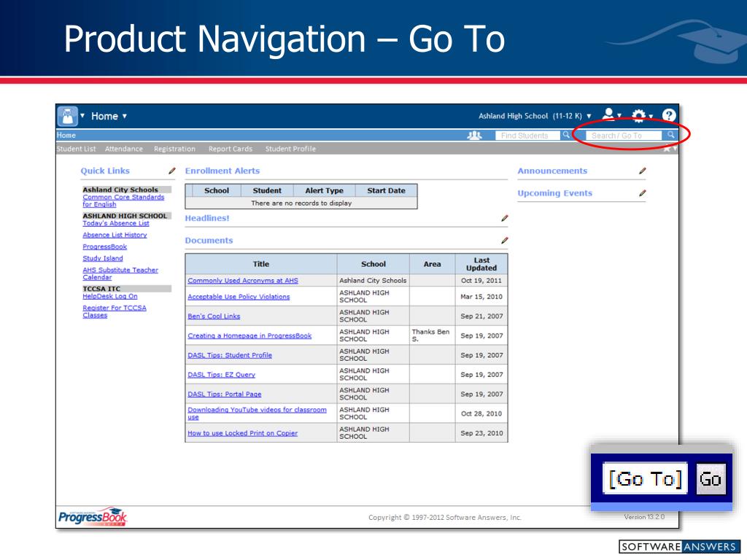Click the Thanks Ben S. area cell
The height and width of the screenshot is (560, 747).
coord(432,335)
